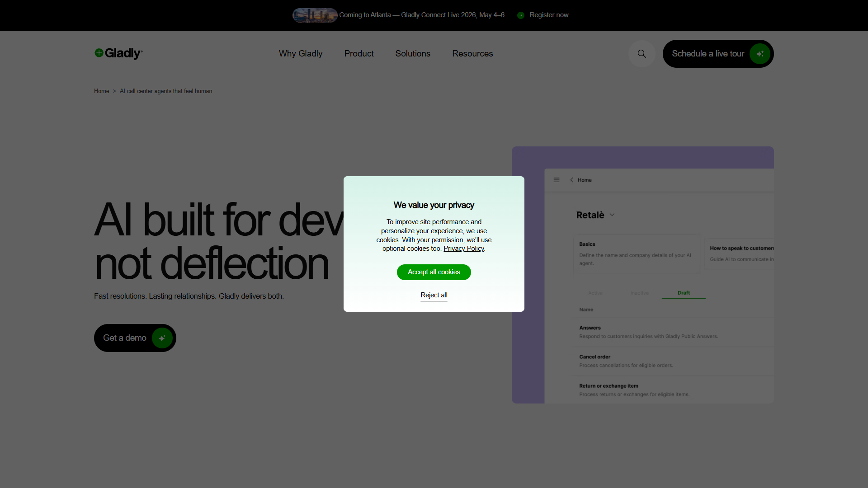Click the Accept all cookies button

tap(434, 272)
